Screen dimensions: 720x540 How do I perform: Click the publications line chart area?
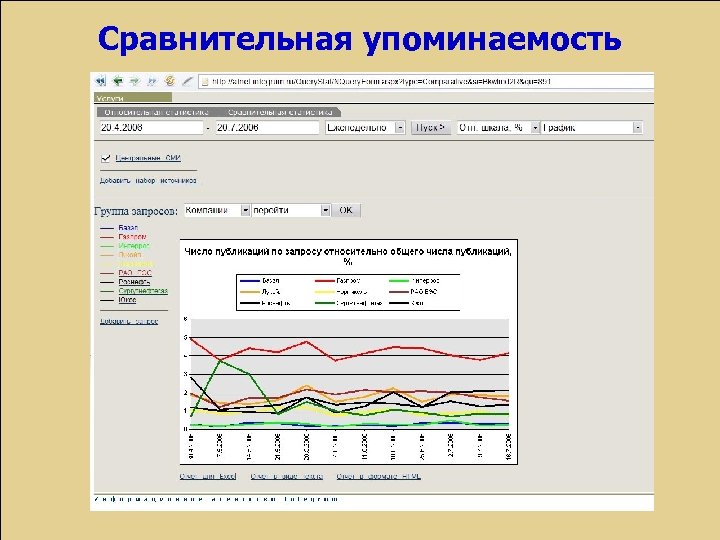click(349, 374)
